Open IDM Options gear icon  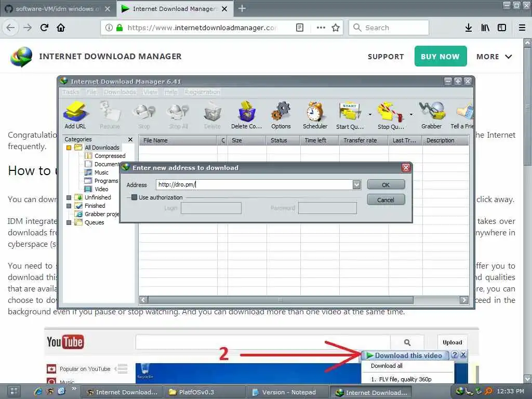[281, 115]
